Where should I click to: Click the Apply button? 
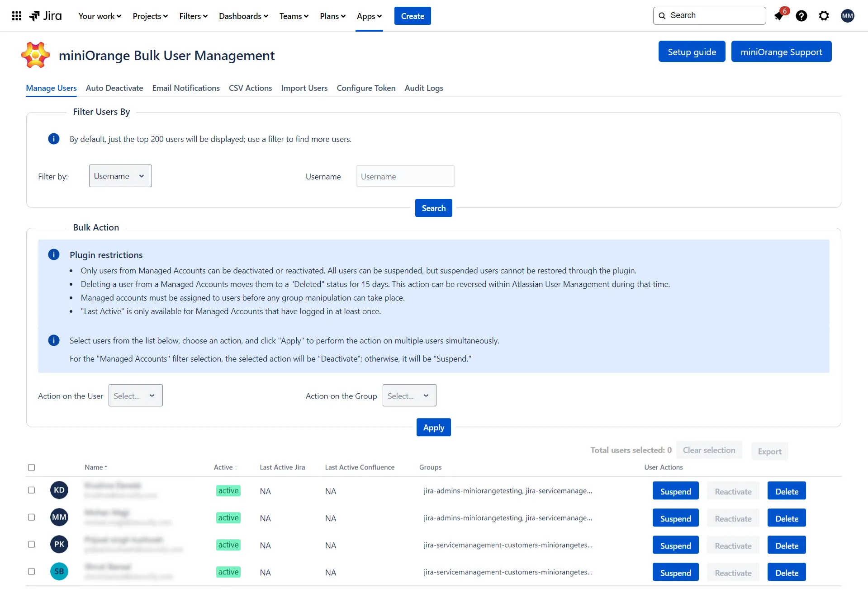tap(434, 427)
